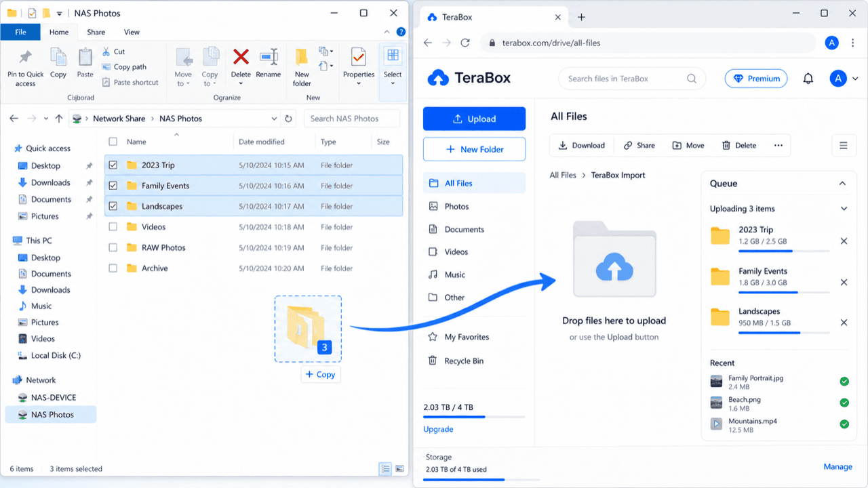Click the TeraBox search magnifier icon

point(692,79)
